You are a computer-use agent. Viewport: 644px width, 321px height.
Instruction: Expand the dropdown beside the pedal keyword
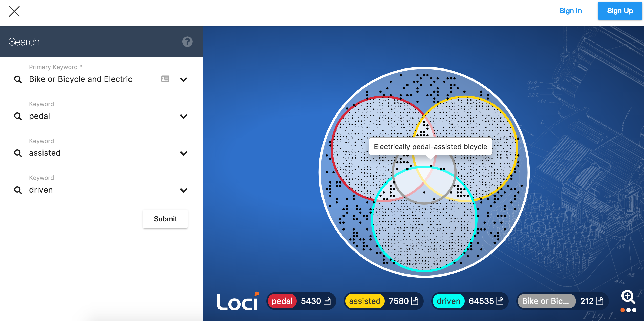click(x=184, y=116)
